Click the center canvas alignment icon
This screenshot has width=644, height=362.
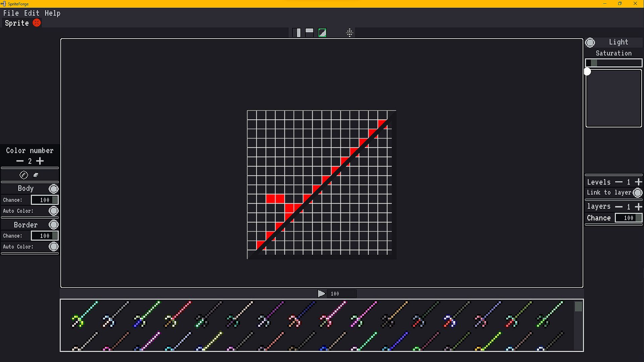[x=350, y=33]
